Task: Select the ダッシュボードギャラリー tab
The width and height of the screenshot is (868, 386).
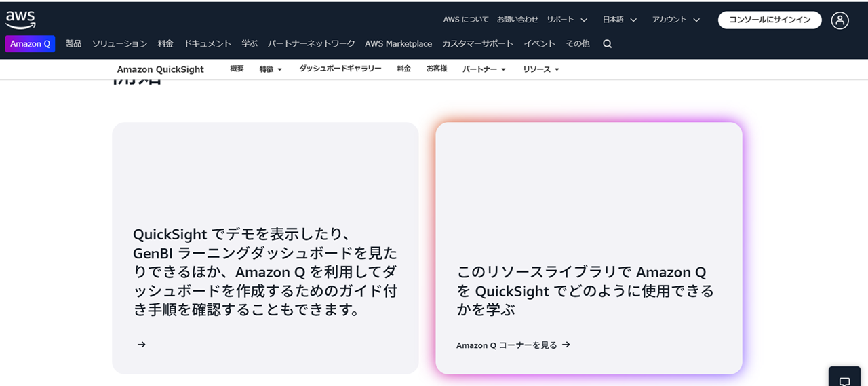Action: click(x=340, y=69)
